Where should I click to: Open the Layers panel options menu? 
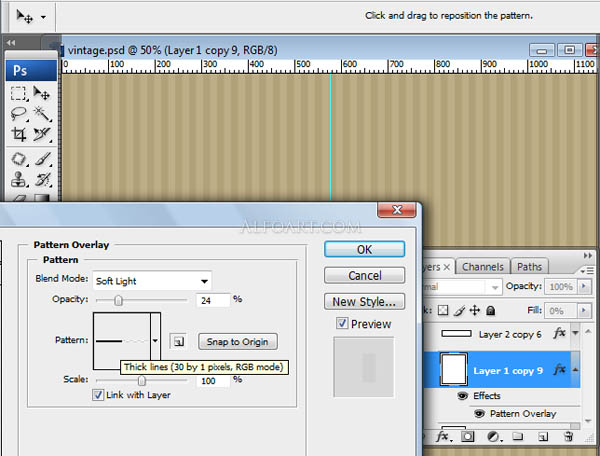coord(587,271)
